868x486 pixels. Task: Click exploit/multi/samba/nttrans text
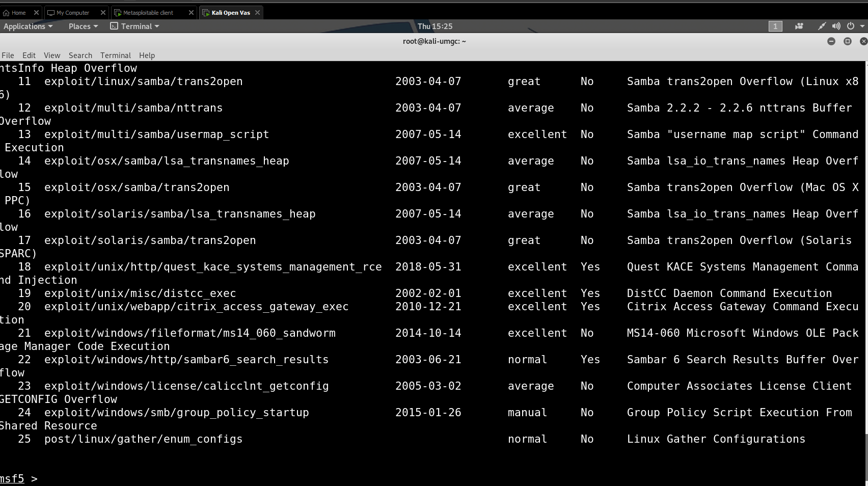coord(133,108)
